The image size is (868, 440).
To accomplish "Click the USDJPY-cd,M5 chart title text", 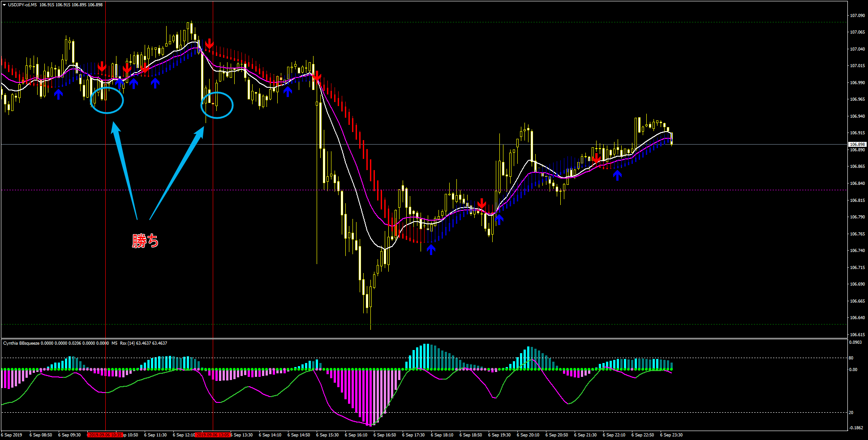I will (22, 5).
